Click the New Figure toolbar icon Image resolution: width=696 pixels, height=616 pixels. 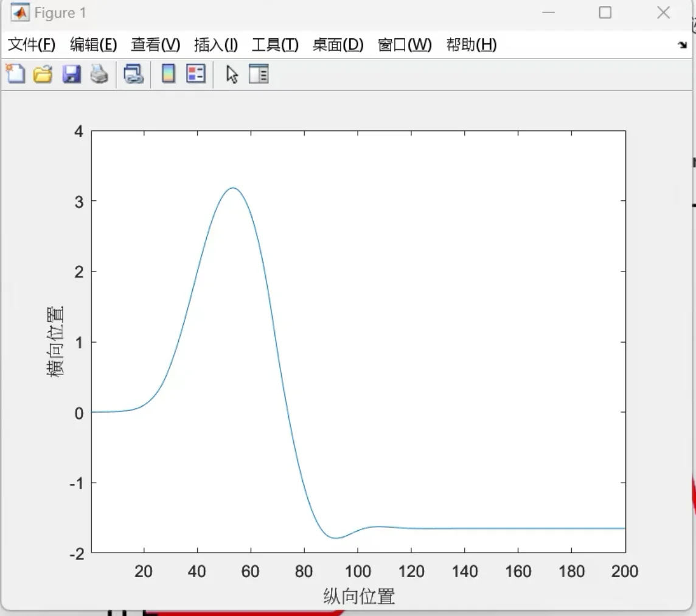pos(16,74)
